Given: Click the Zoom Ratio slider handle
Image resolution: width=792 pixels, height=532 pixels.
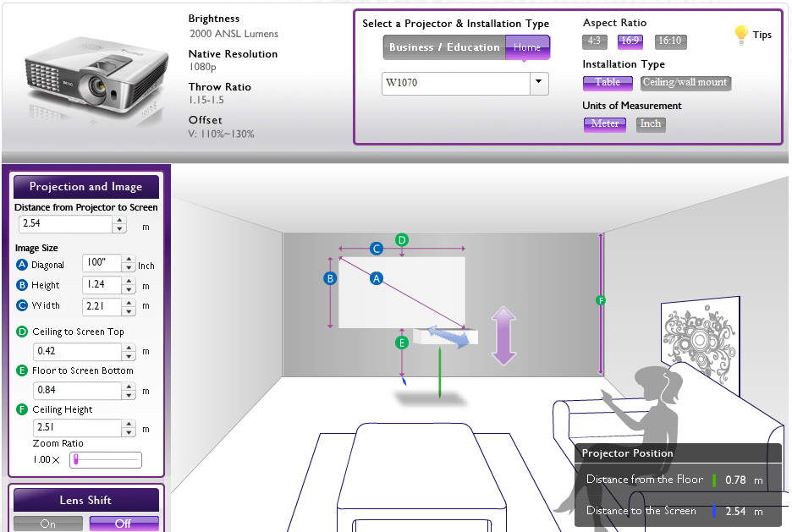Looking at the screenshot, I should pyautogui.click(x=75, y=460).
